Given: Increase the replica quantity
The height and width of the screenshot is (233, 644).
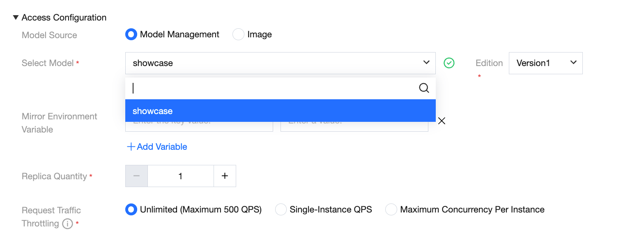Looking at the screenshot, I should coord(225,176).
